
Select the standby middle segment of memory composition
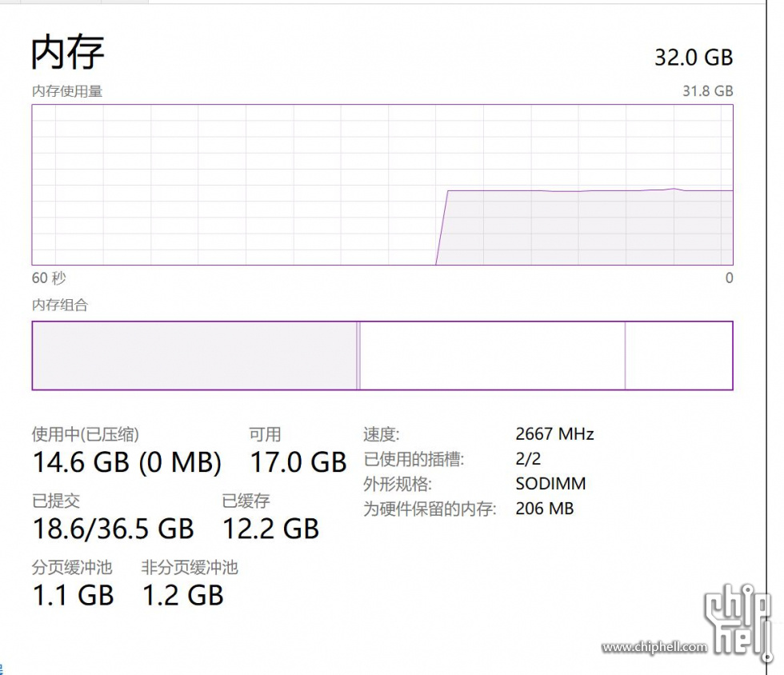[x=493, y=356]
